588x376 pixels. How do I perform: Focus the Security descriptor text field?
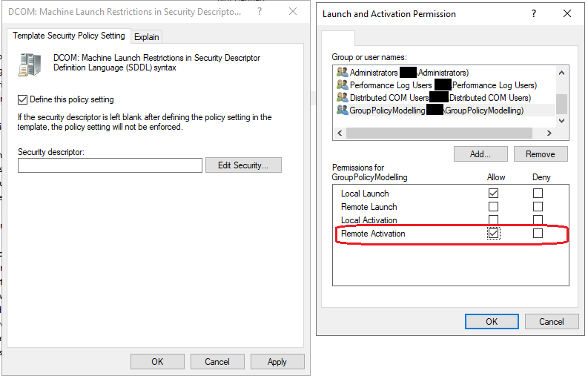point(110,165)
